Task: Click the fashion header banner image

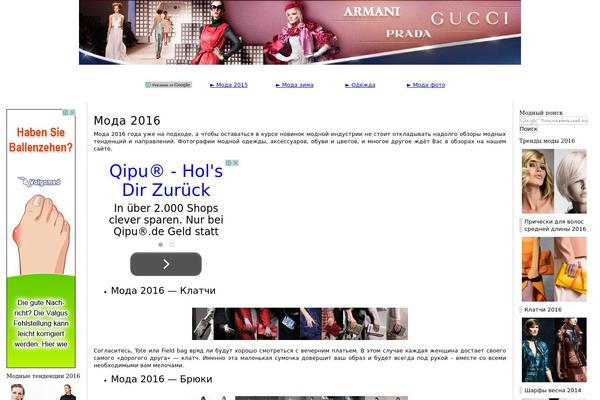Action: click(x=300, y=32)
